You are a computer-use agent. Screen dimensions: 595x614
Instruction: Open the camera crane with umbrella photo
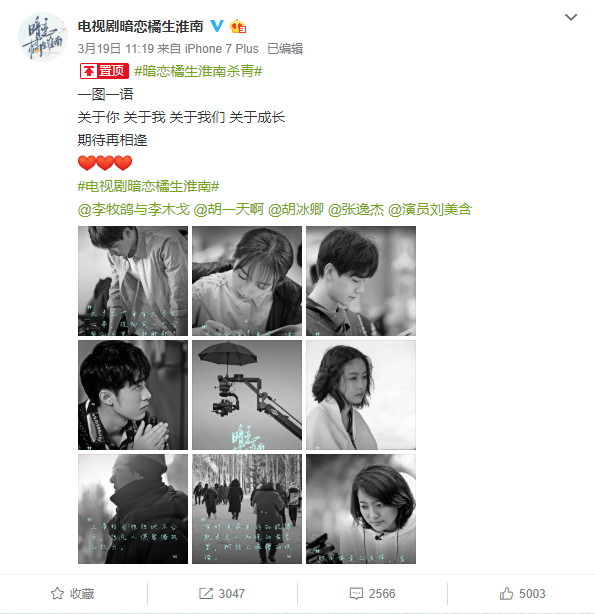247,395
